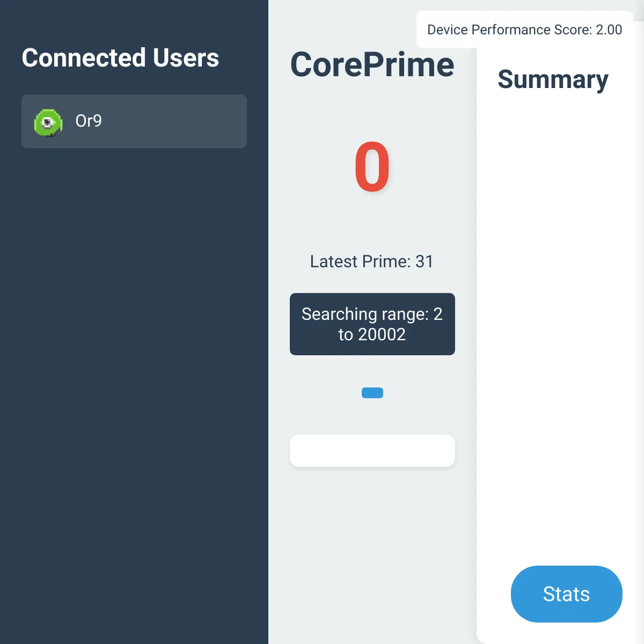Click the Connected Users heading
The height and width of the screenshot is (644, 644).
(120, 58)
